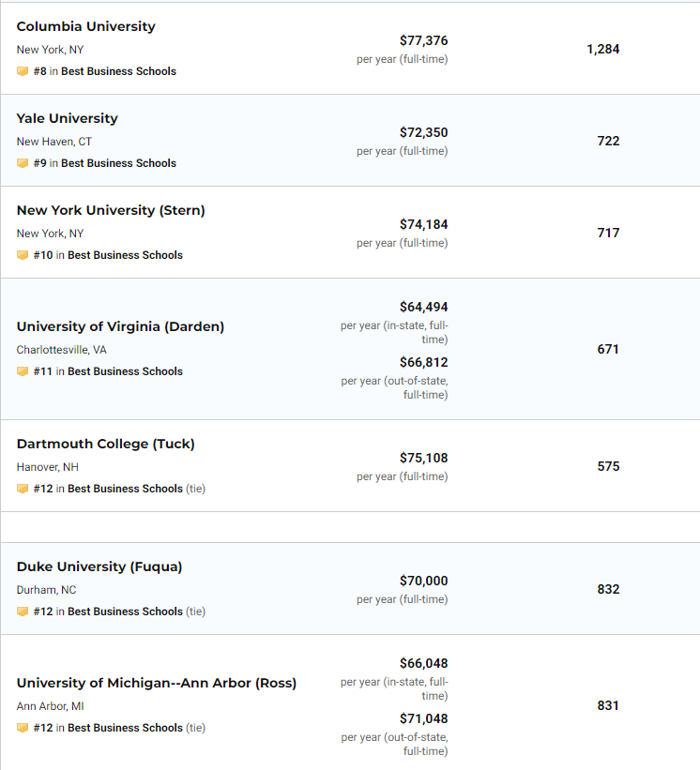Click the badge icon beside Duke Fuqua's #12 ranking

[23, 611]
